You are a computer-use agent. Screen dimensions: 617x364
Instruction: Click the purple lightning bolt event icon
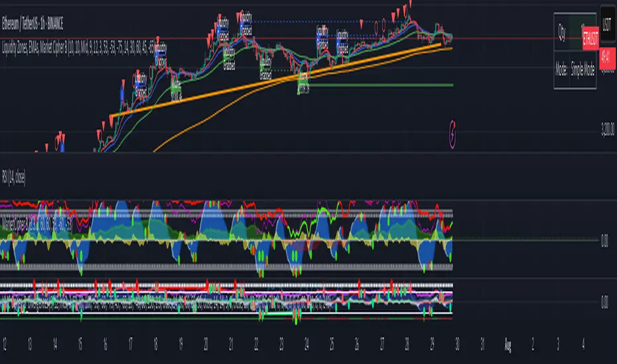point(453,134)
